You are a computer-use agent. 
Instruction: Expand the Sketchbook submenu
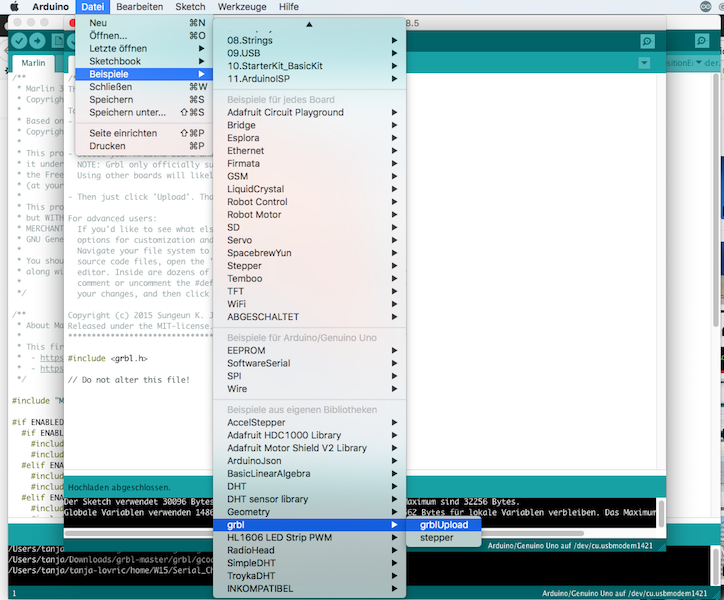tap(144, 61)
